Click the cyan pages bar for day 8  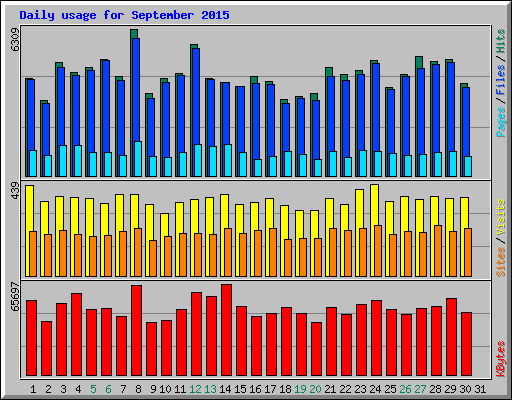(138, 159)
